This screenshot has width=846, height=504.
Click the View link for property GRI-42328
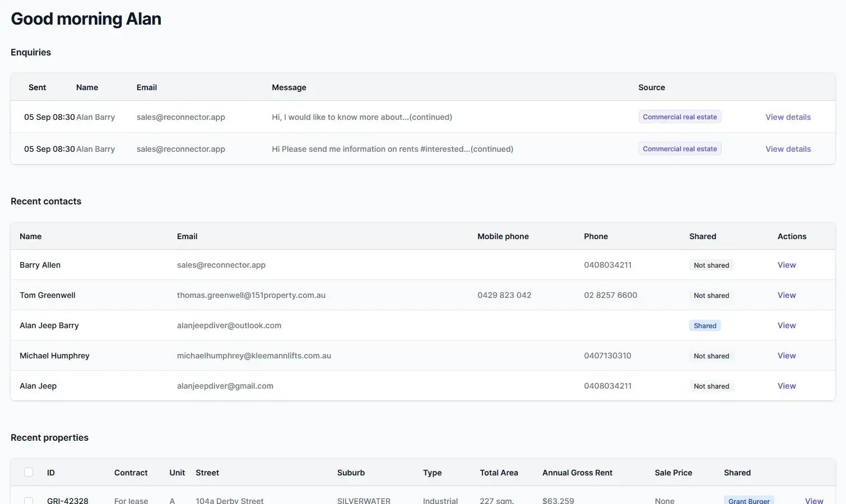[x=814, y=501]
